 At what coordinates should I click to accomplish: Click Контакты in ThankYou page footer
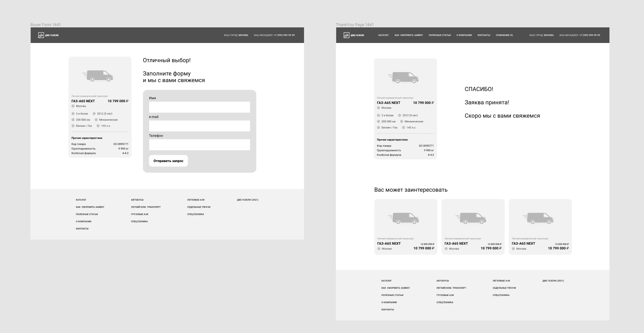[x=388, y=310]
